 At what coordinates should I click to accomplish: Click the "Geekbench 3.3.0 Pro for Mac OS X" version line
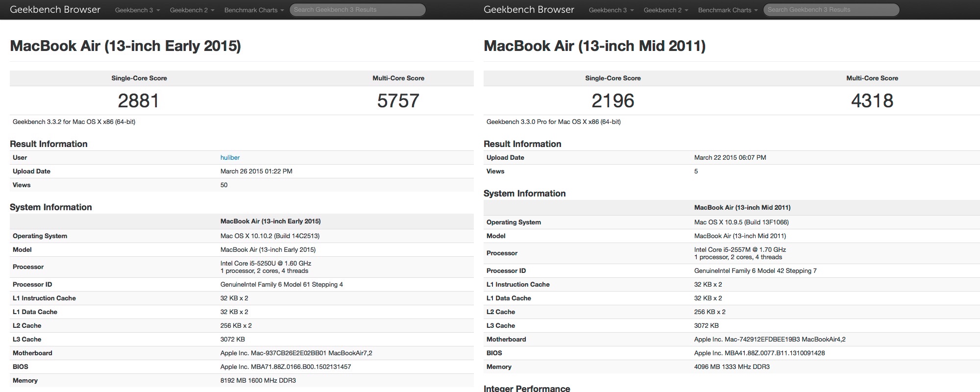click(x=554, y=122)
